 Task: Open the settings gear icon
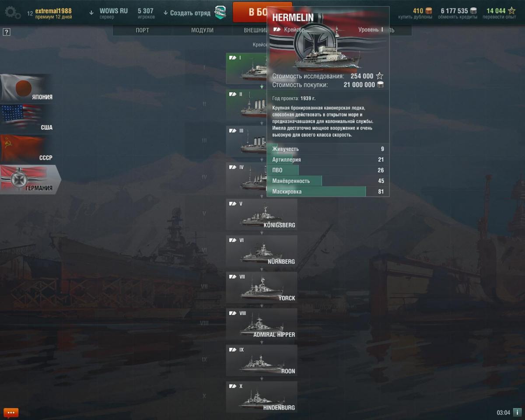tap(12, 12)
